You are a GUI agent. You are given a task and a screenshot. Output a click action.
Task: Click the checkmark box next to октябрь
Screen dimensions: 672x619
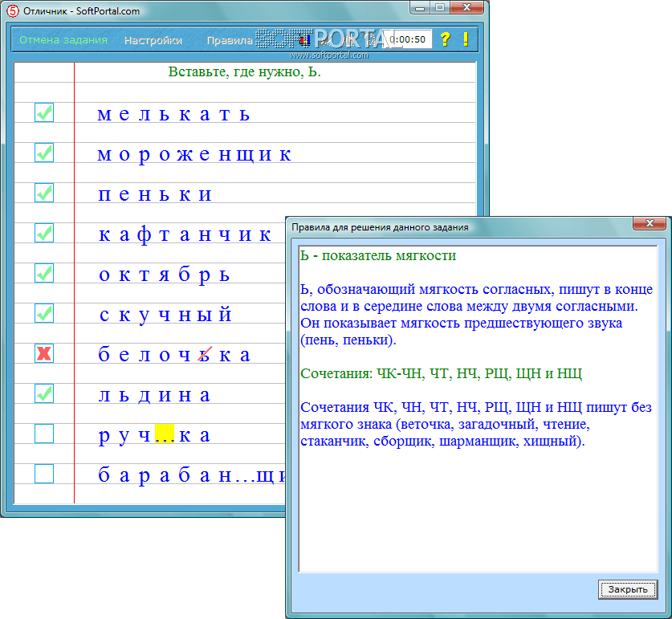(x=44, y=273)
